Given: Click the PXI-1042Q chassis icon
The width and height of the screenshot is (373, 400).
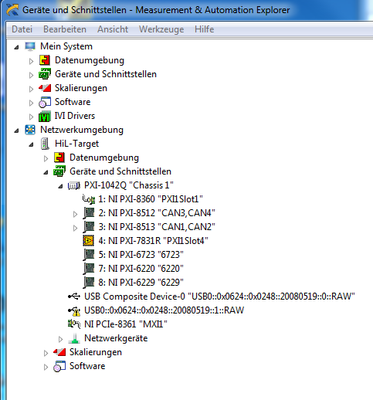Looking at the screenshot, I should click(x=74, y=186).
